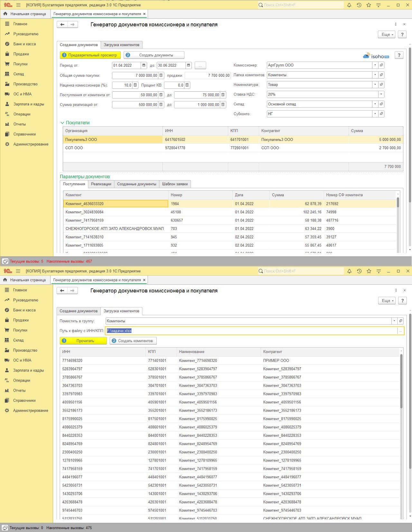Close Генератор документов tab in top window

[144, 14]
